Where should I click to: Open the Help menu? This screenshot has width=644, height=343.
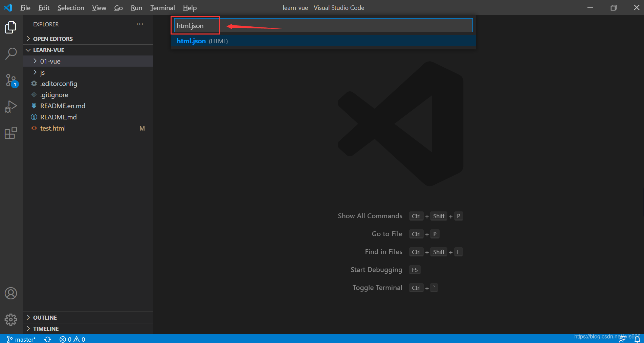tap(190, 7)
